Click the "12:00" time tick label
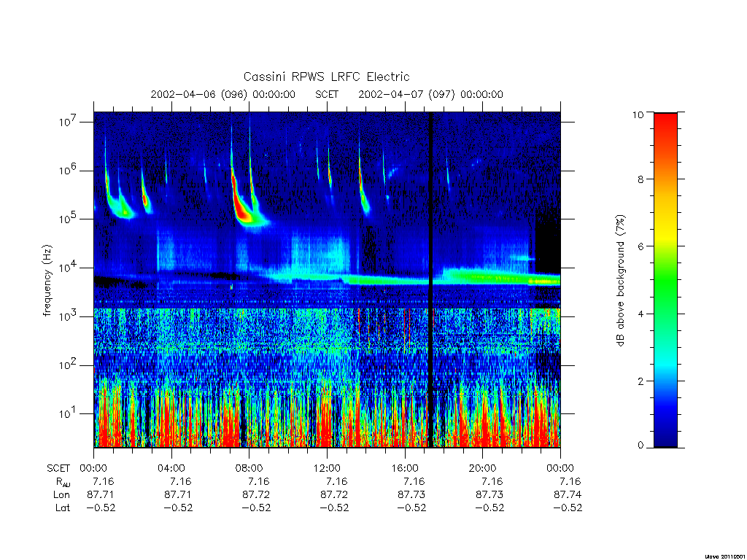747x560 pixels. (x=327, y=469)
